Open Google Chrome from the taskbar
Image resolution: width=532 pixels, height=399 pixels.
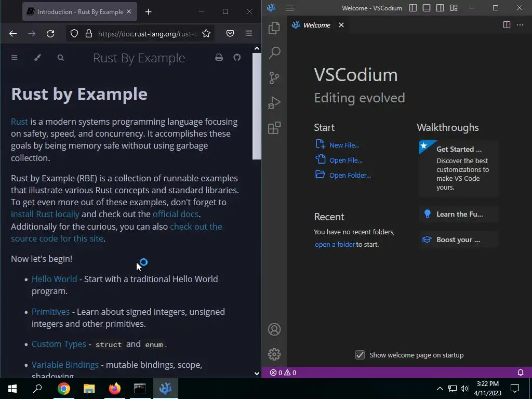click(x=64, y=389)
